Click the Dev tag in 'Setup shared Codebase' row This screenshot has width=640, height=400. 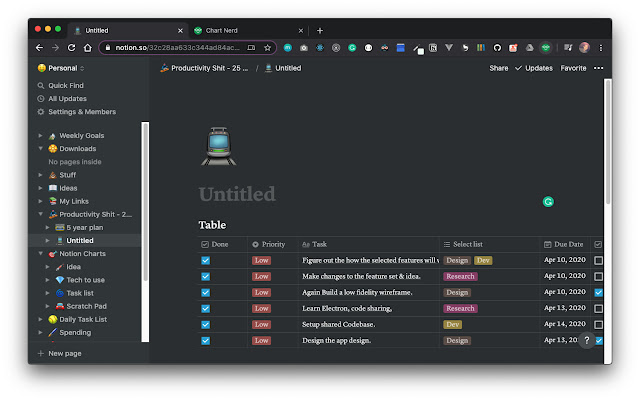[452, 324]
